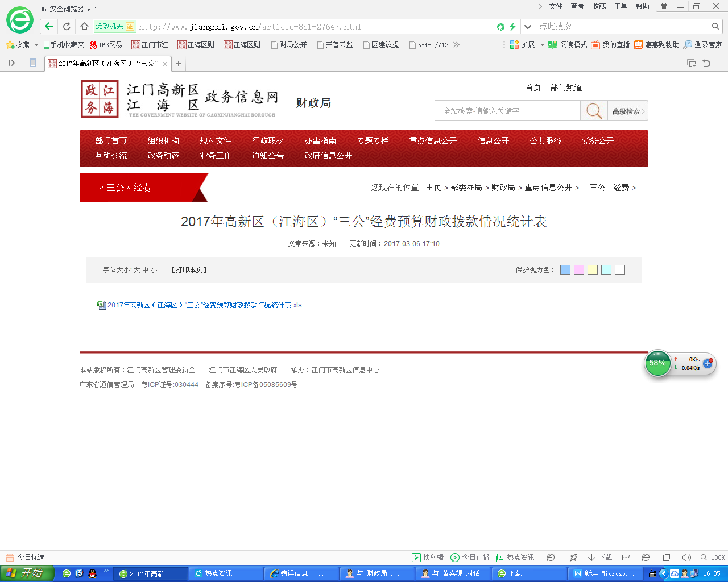This screenshot has width=728, height=582.
Task: Open the 163网易 bookmark
Action: pos(106,45)
